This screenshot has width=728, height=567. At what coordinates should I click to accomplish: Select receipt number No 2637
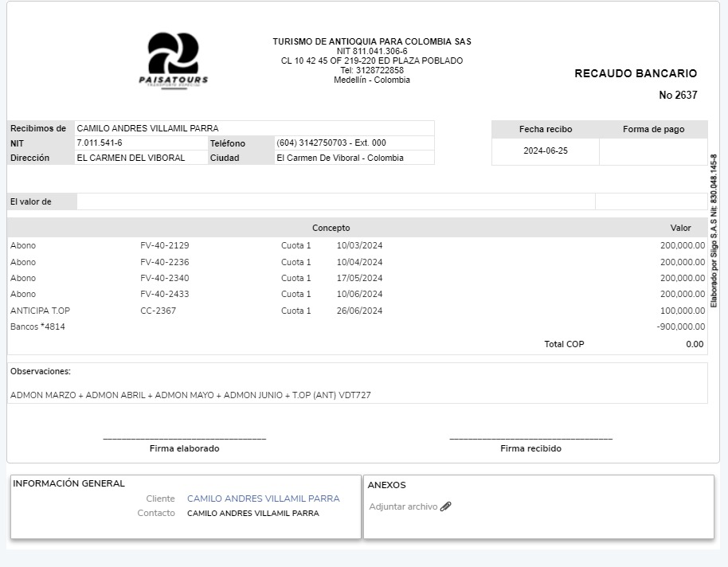678,96
